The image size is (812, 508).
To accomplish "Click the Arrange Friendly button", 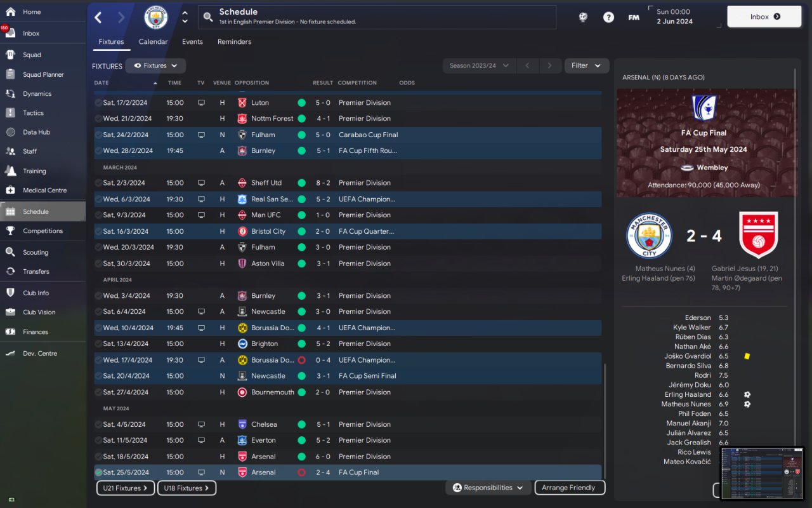I will pos(570,488).
